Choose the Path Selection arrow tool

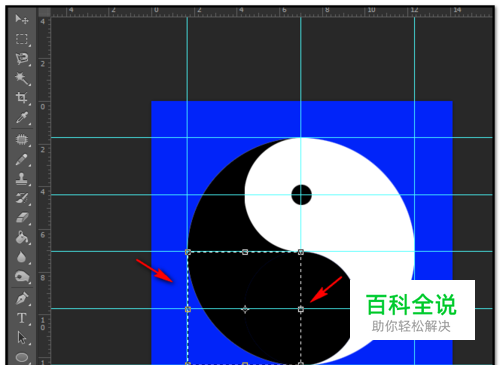pyautogui.click(x=22, y=337)
